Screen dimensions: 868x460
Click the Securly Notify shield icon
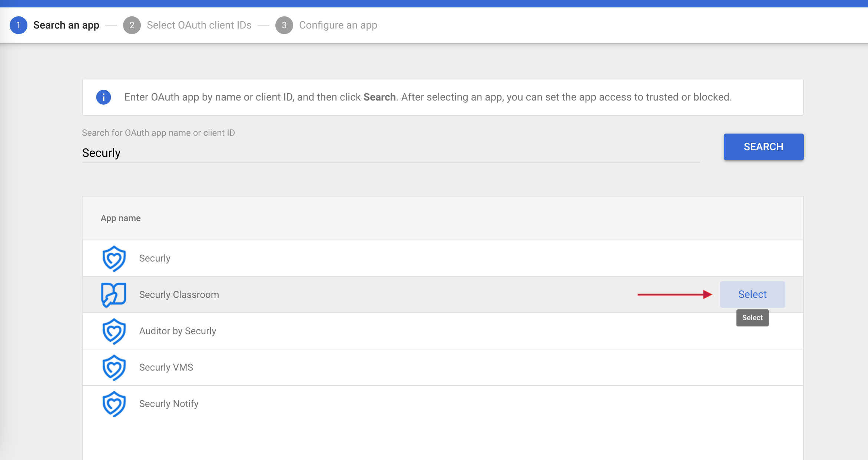[114, 404]
